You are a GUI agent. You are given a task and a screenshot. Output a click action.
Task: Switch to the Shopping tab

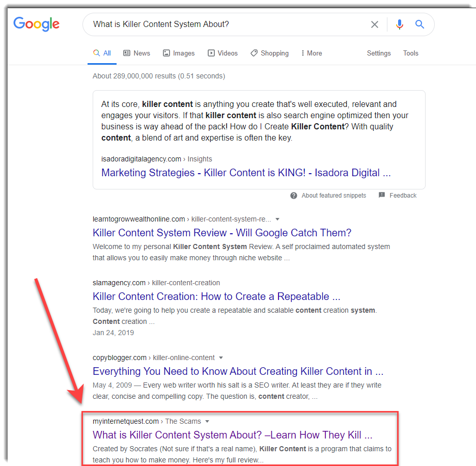[270, 53]
